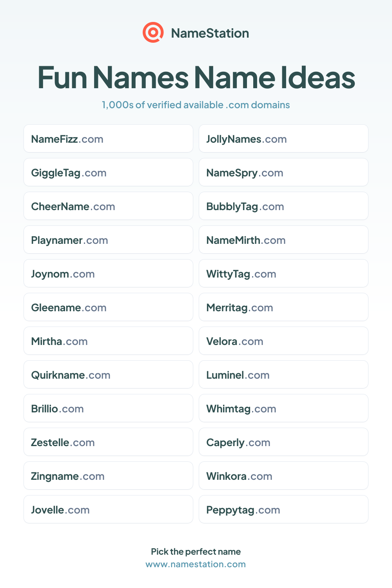Open the Velora.com name card
The width and height of the screenshot is (392, 588).
point(283,341)
